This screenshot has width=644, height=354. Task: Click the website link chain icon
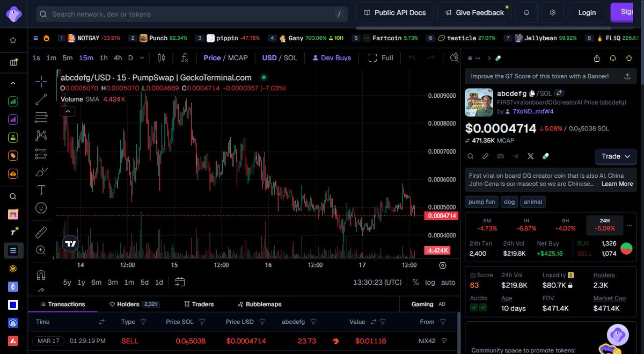[485, 156]
